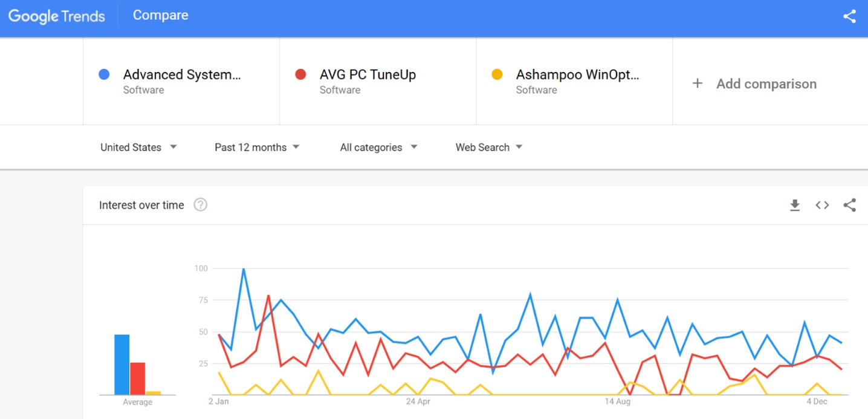The height and width of the screenshot is (419, 868).
Task: Expand the Past 12 months time range
Action: (x=257, y=147)
